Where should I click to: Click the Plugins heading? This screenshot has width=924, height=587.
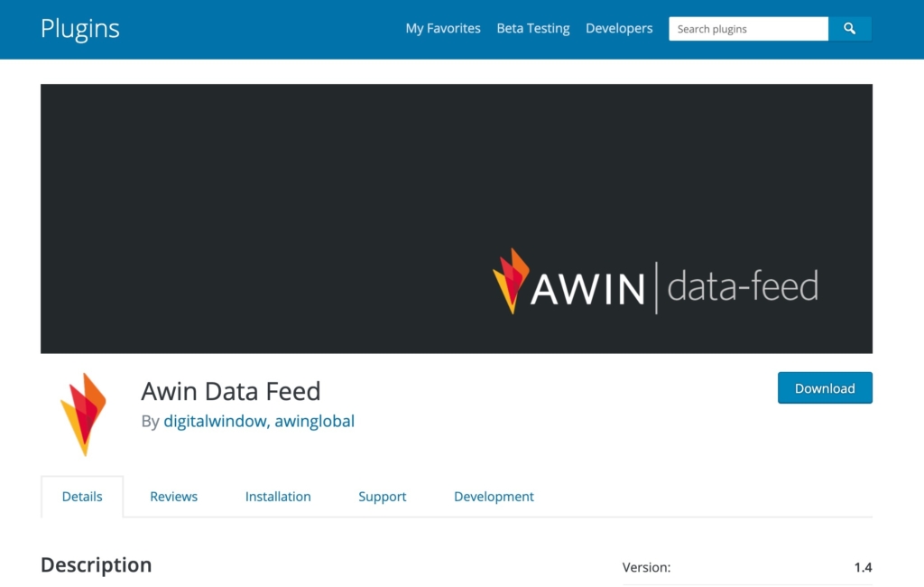pyautogui.click(x=79, y=28)
